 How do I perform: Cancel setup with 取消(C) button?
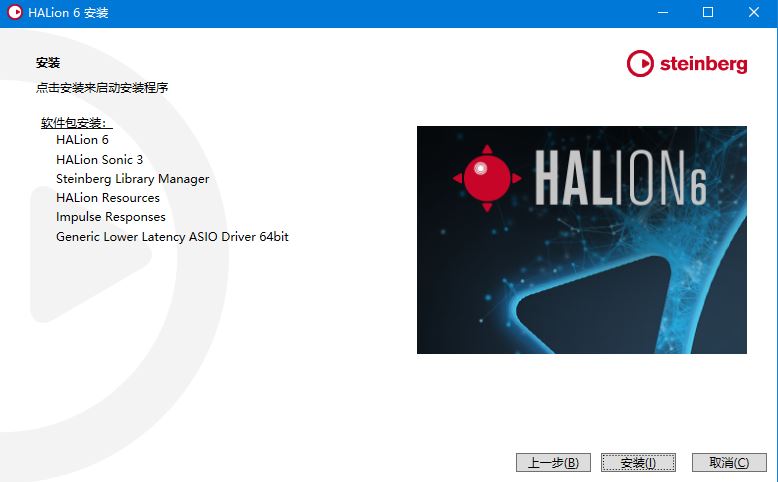click(x=729, y=463)
